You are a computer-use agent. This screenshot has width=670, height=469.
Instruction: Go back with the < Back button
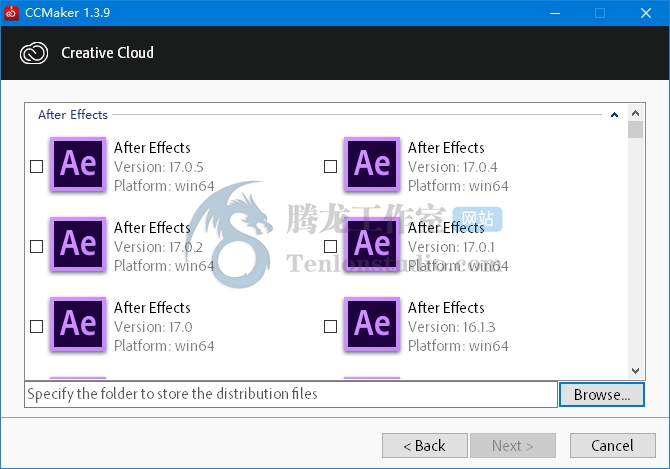click(425, 446)
